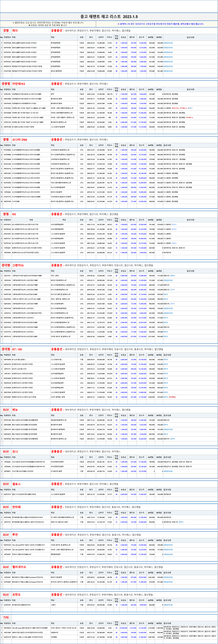Select 신차가 cell 26,968,938 in 쏘나타 table
Image resolution: width=218 pixels, height=644 pixels.
101,188
